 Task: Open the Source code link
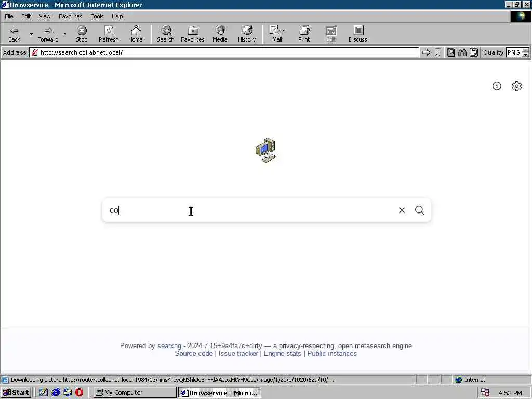click(x=194, y=353)
